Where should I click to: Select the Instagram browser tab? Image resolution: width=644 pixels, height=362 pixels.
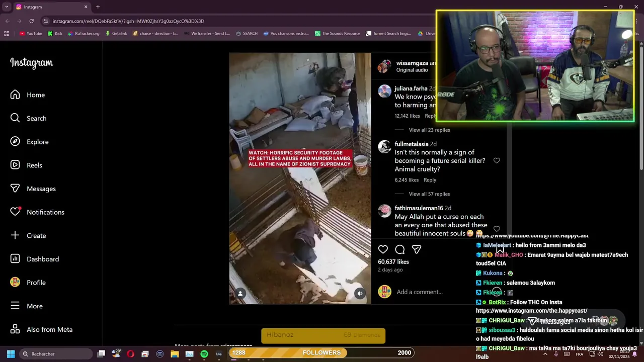click(52, 7)
